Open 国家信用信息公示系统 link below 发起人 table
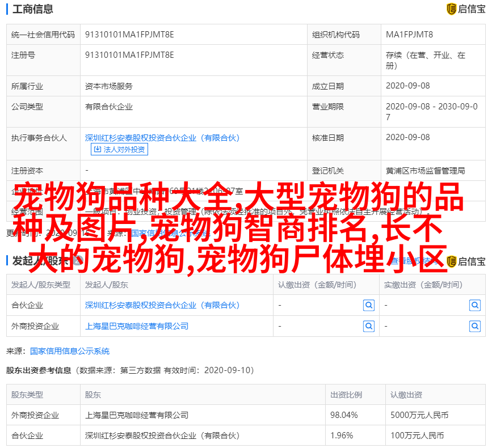 point(70,351)
